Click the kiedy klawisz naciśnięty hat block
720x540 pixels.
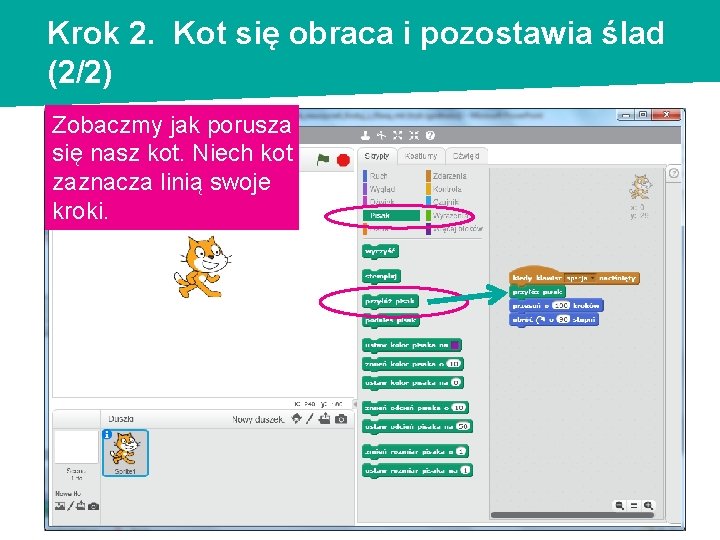(x=574, y=276)
